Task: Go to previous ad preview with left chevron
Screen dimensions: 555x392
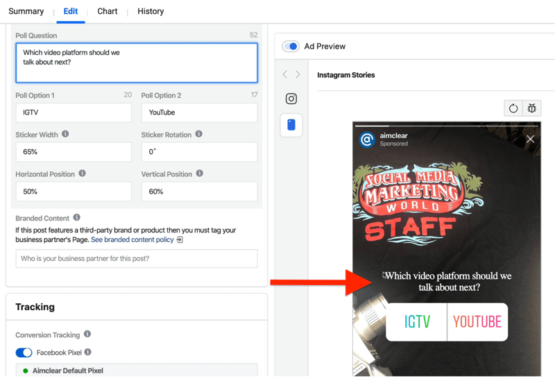Action: [285, 74]
